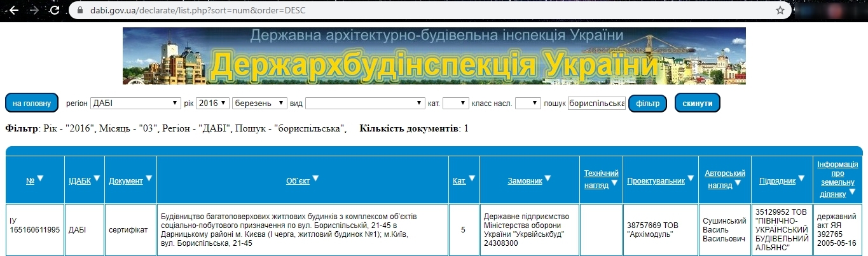The width and height of the screenshot is (868, 256).
Task: Click the sort arrow next to Замовник
Action: point(548,179)
